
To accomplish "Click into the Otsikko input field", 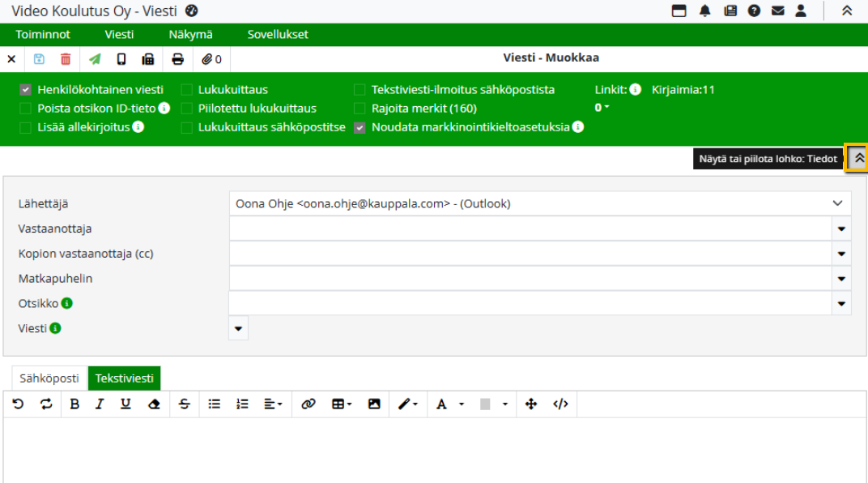I will [x=530, y=304].
